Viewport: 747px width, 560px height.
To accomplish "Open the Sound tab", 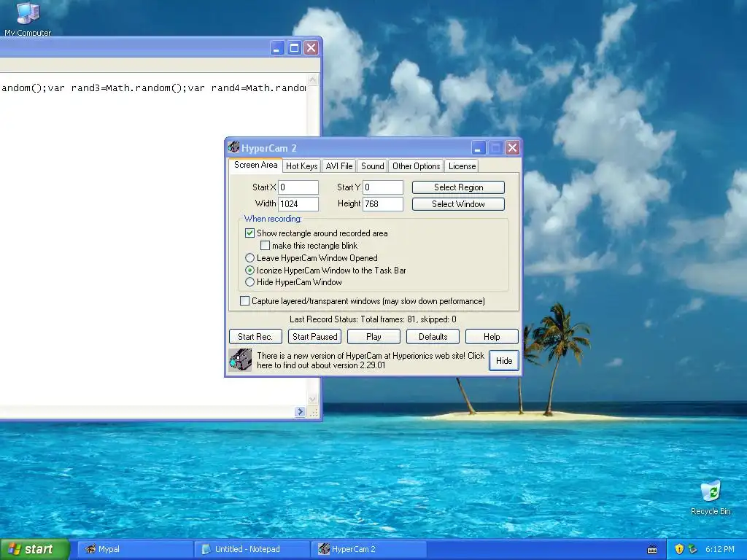I will 372,166.
